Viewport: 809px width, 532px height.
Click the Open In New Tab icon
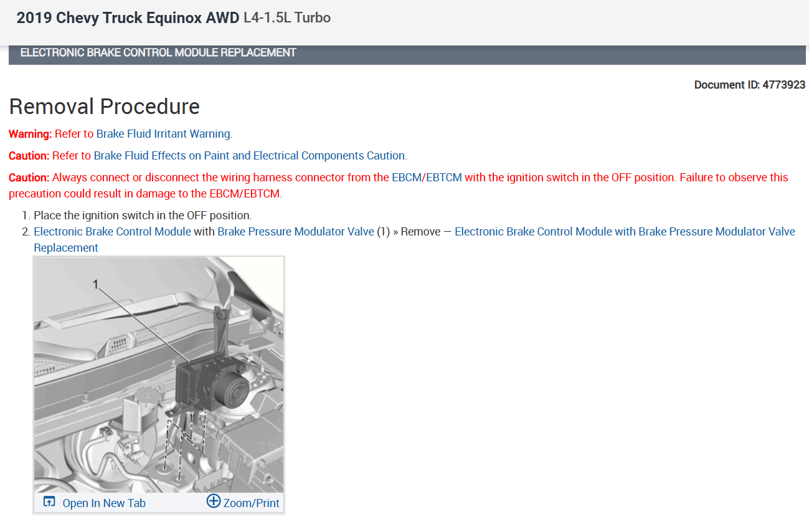click(x=49, y=502)
